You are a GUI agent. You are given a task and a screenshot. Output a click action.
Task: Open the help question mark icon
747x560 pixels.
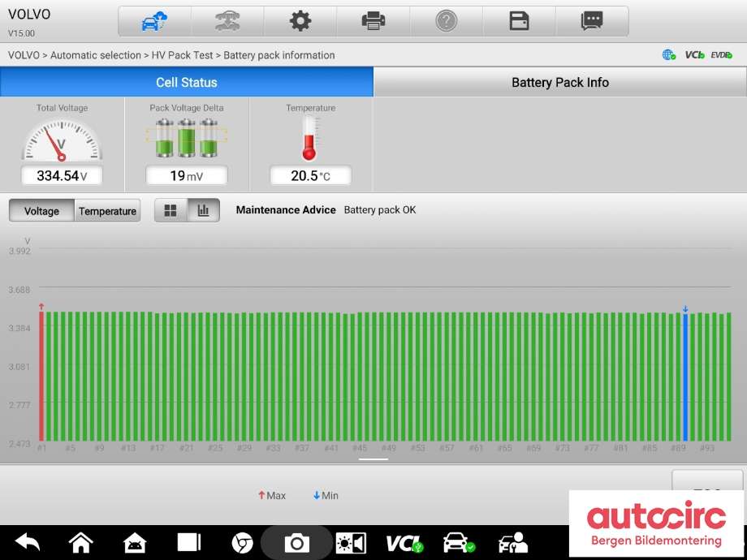[447, 21]
